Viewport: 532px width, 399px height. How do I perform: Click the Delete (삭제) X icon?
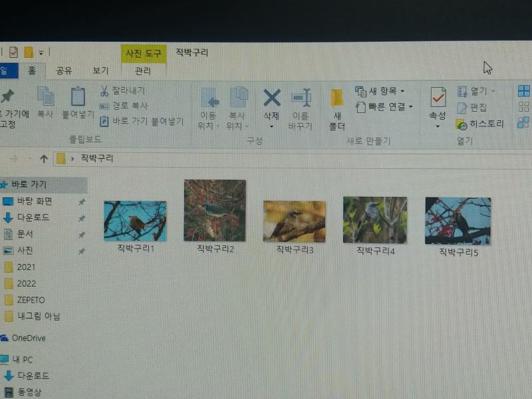[x=272, y=98]
